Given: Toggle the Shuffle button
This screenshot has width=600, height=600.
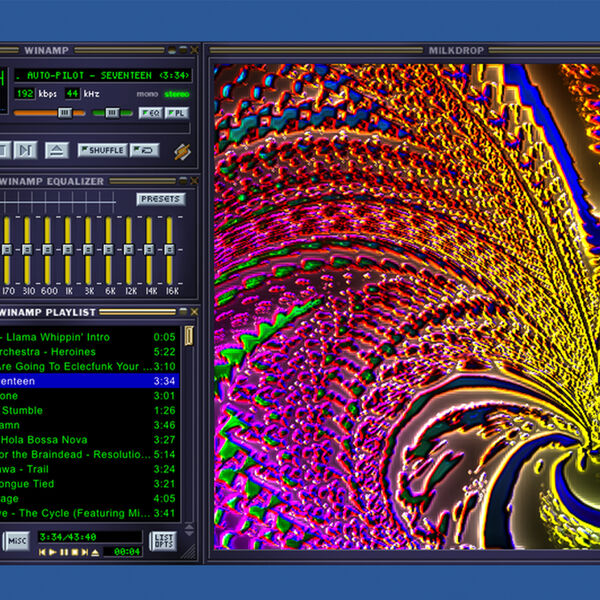Looking at the screenshot, I should (x=101, y=150).
